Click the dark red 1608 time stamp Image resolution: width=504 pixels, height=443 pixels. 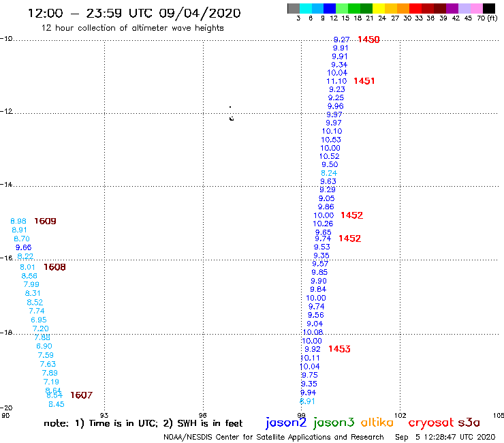click(54, 267)
